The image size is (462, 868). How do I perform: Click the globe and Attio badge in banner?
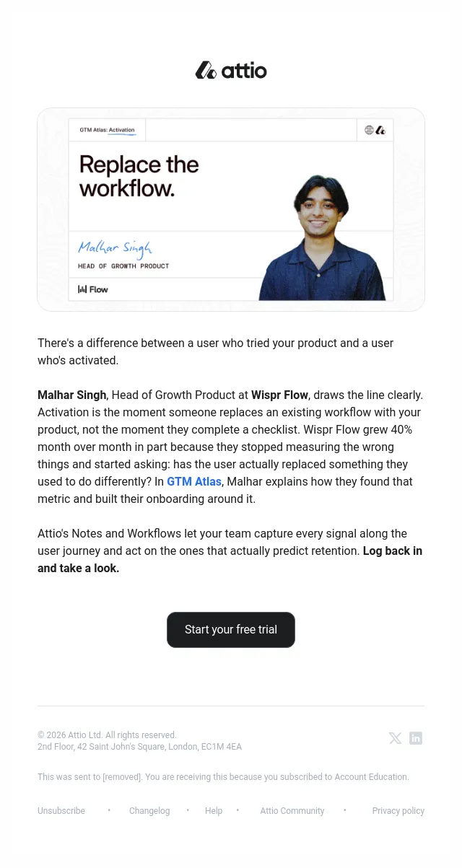pyautogui.click(x=375, y=130)
